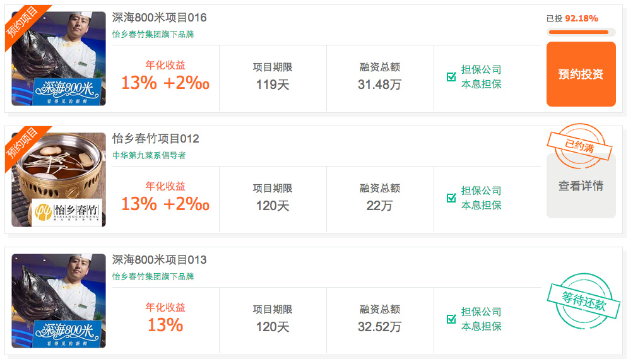Click guarantee checkmark in project 013 row

click(x=451, y=319)
